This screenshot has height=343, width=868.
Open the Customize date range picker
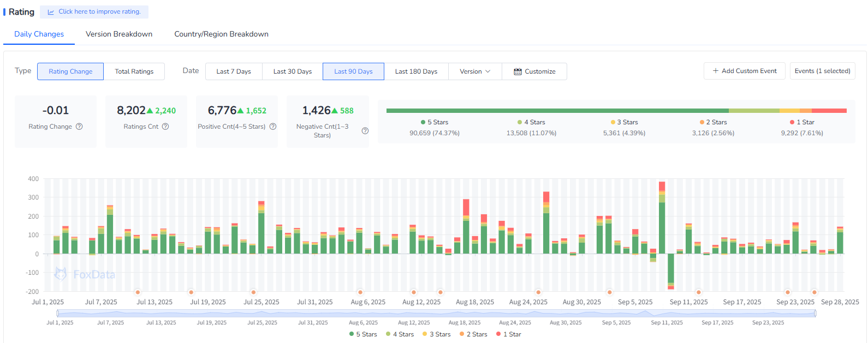(x=534, y=71)
